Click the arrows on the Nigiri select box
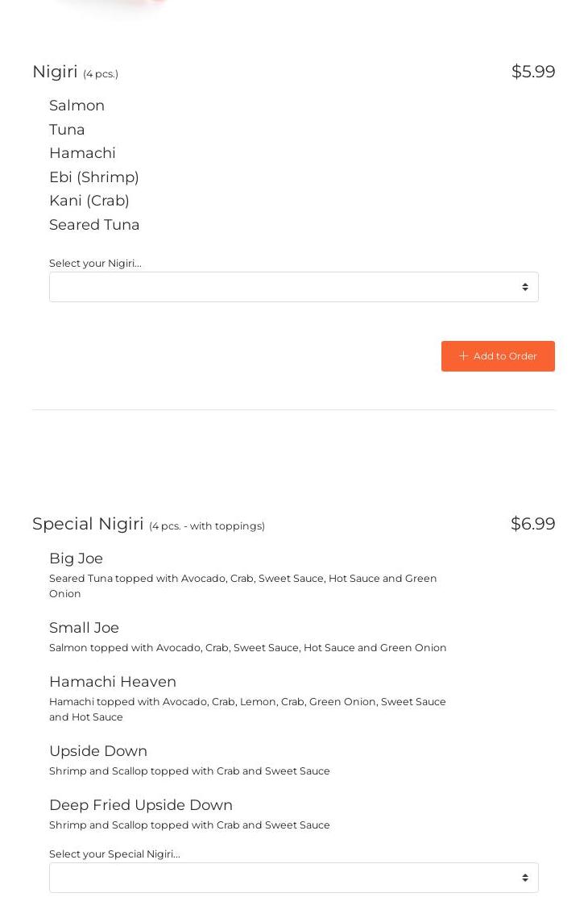The image size is (588, 918). tap(524, 287)
